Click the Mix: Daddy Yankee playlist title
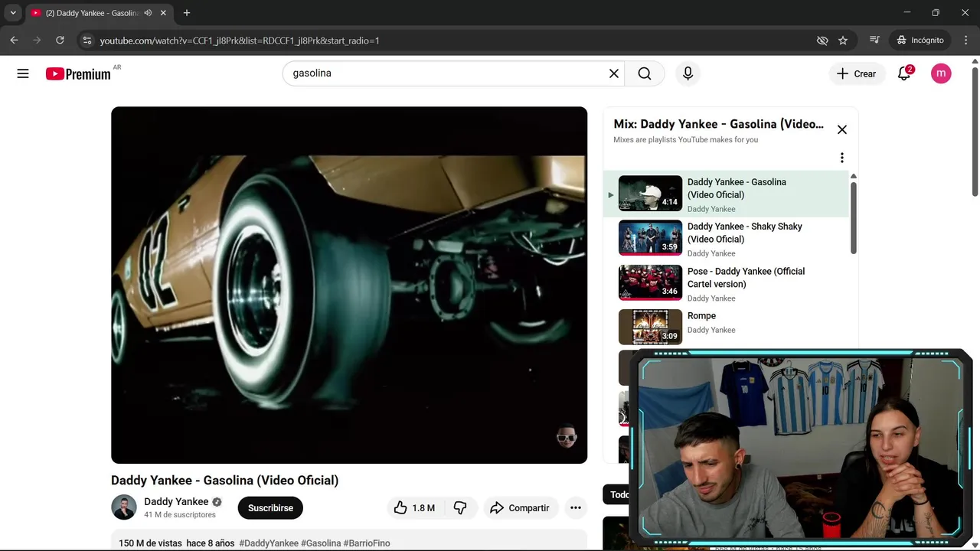Screen dimensions: 980x551 coord(718,124)
